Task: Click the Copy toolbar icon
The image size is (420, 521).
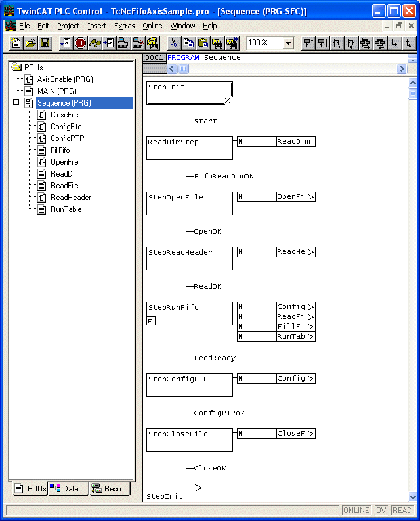Action: coord(188,43)
